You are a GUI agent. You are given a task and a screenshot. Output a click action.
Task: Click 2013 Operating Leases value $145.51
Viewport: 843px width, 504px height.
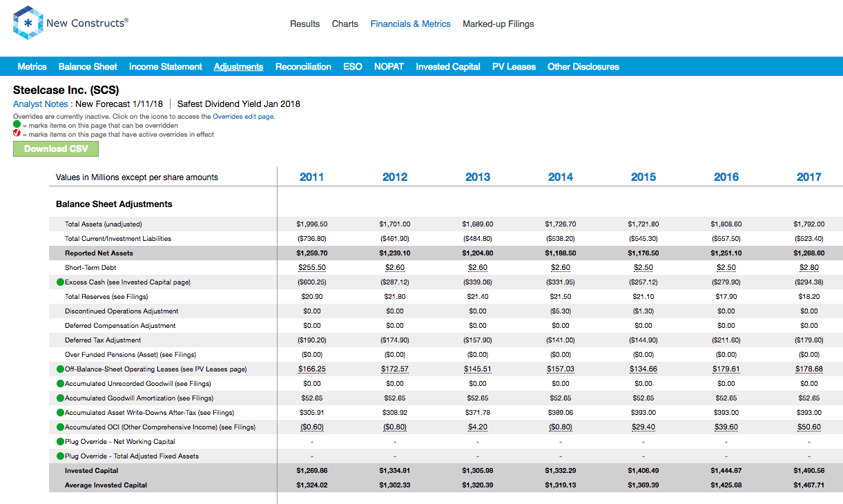478,369
